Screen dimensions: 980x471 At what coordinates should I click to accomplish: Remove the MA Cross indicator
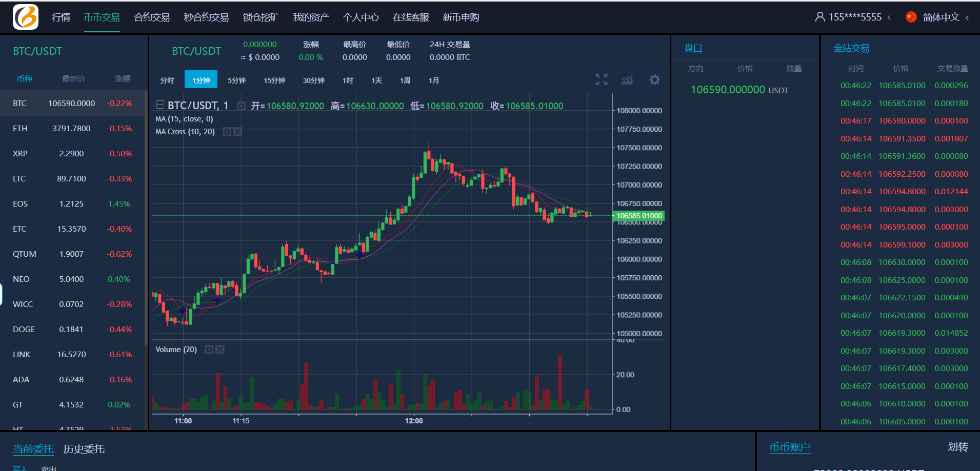pyautogui.click(x=237, y=132)
